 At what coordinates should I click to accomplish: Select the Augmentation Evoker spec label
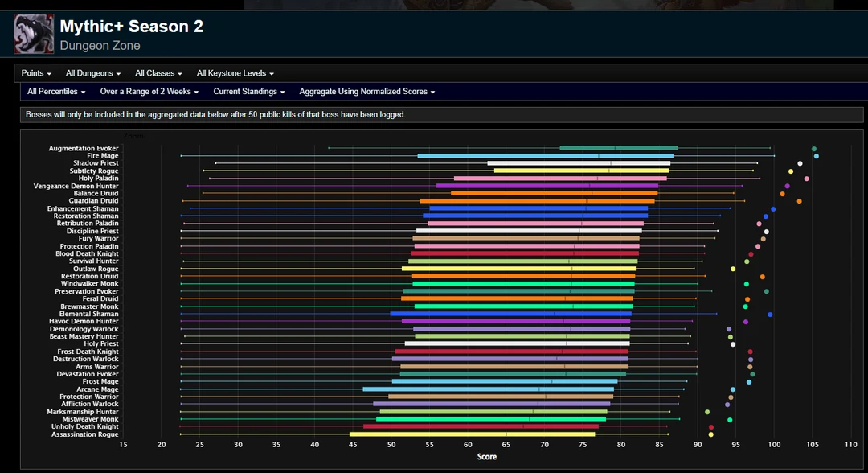click(84, 148)
